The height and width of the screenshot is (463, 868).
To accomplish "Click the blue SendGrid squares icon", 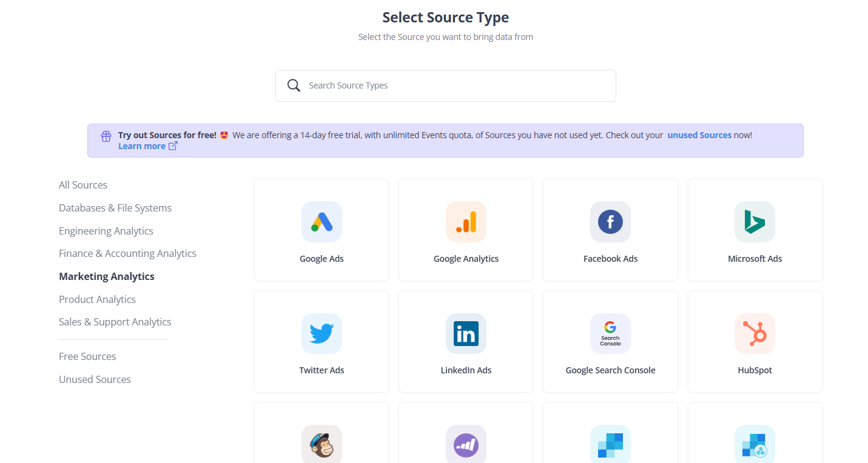I will pos(610,444).
